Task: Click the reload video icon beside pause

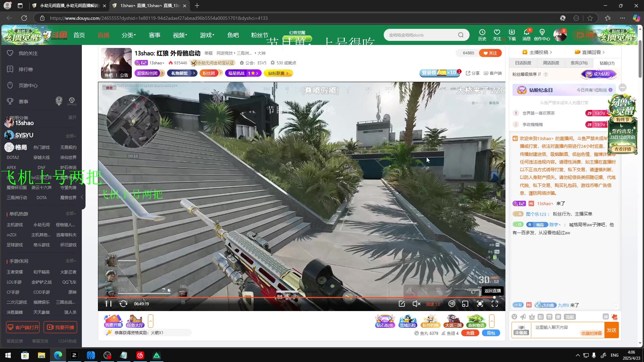Action: (x=123, y=304)
